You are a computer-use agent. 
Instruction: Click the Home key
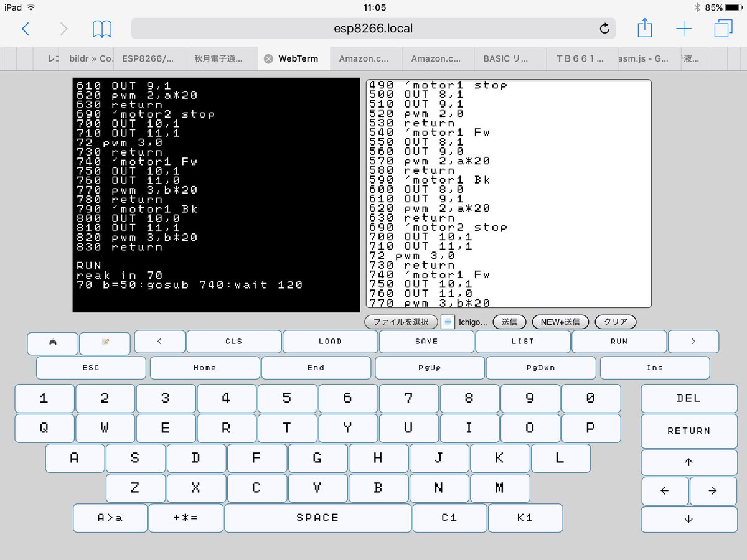tap(205, 368)
